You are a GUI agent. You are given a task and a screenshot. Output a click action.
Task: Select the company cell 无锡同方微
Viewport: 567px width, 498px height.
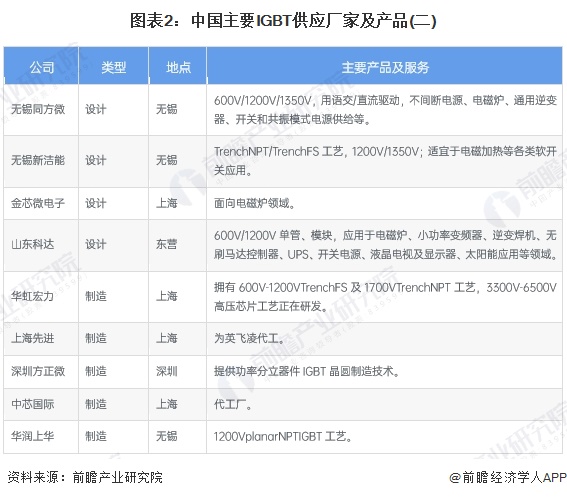pos(38,109)
